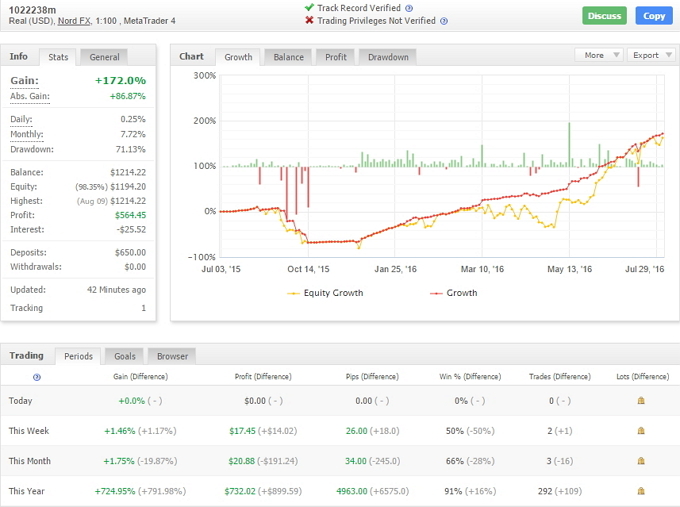Switch to the Stats tab

click(x=58, y=57)
